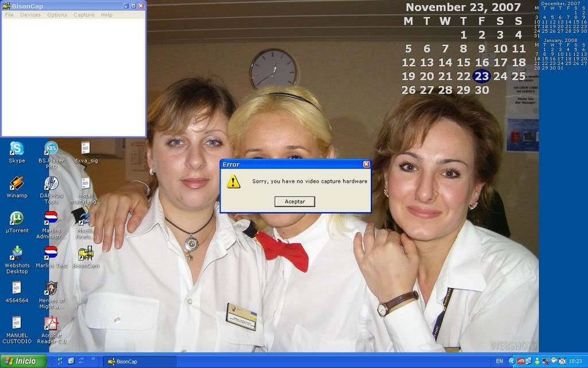
Task: Select the BisonCam desktop icon
Action: click(x=86, y=253)
